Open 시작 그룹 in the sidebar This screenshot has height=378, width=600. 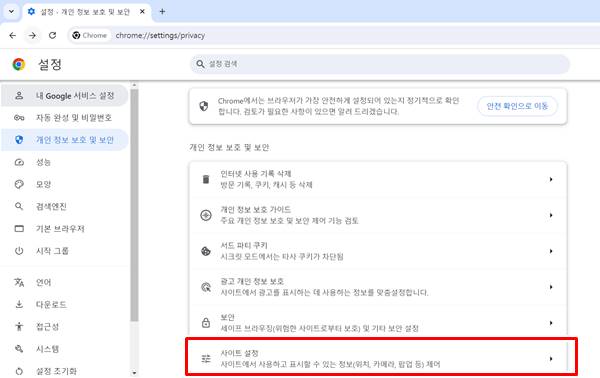65,251
